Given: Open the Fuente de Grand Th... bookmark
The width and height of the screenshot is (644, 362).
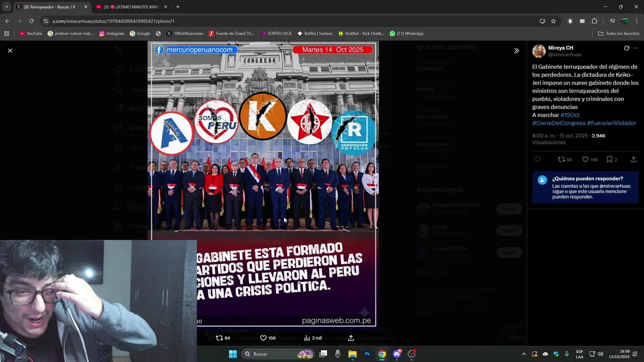Looking at the screenshot, I should [x=231, y=34].
